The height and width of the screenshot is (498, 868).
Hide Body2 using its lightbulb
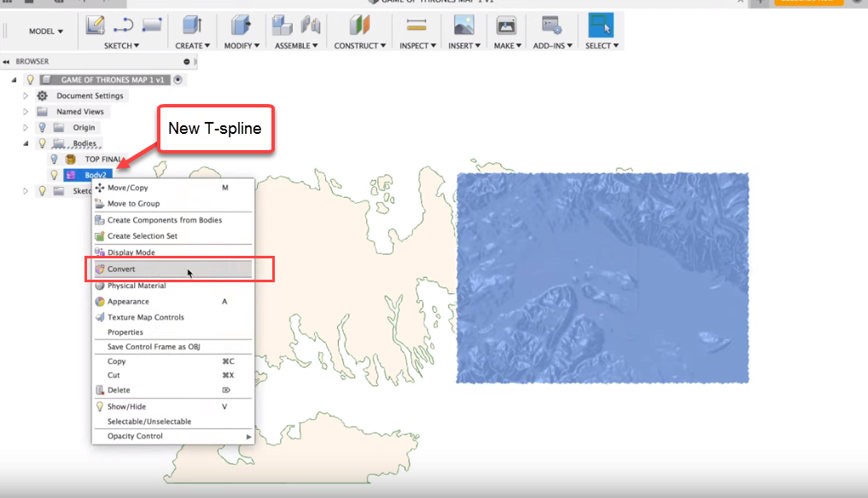(x=55, y=175)
